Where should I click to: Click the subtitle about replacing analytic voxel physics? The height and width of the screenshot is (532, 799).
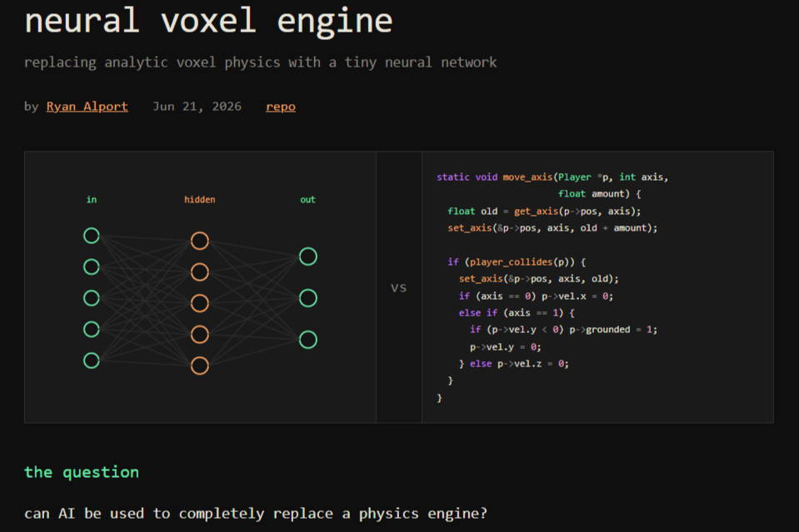tap(261, 62)
